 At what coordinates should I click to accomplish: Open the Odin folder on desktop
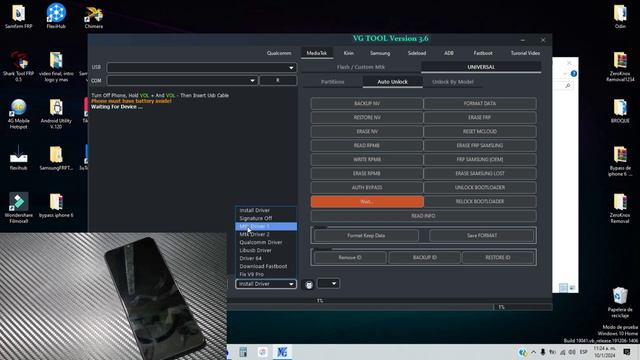620,16
